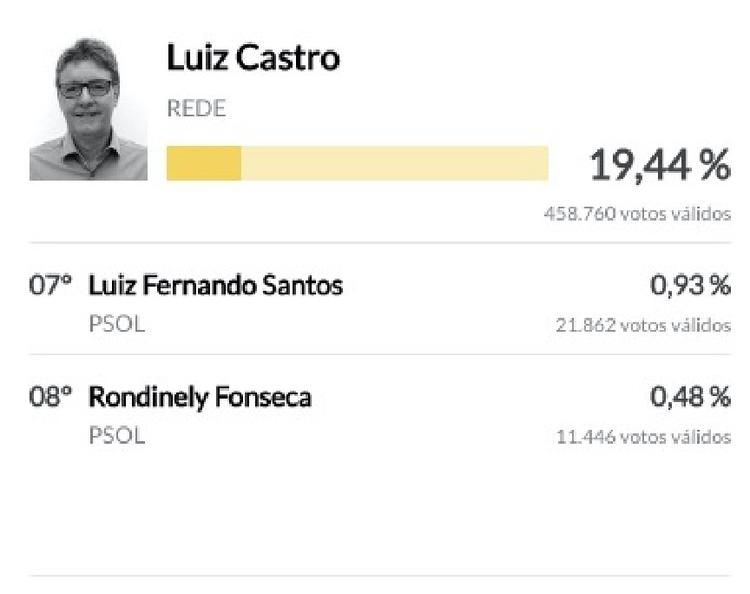The image size is (750, 594).
Task: Click the 21.862 votos válidos text
Action: (643, 325)
